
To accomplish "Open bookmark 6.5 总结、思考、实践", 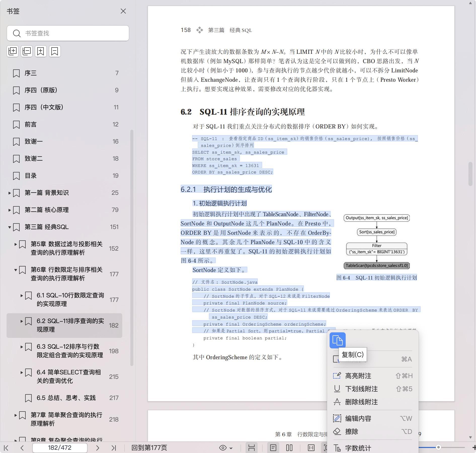I will coord(66,398).
